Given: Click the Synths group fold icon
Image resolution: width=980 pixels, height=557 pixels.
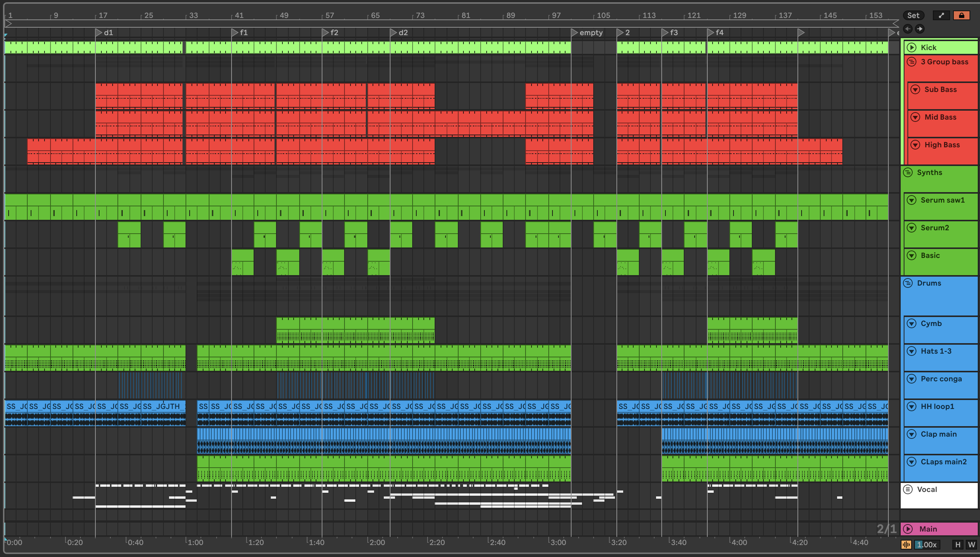Looking at the screenshot, I should pyautogui.click(x=908, y=173).
